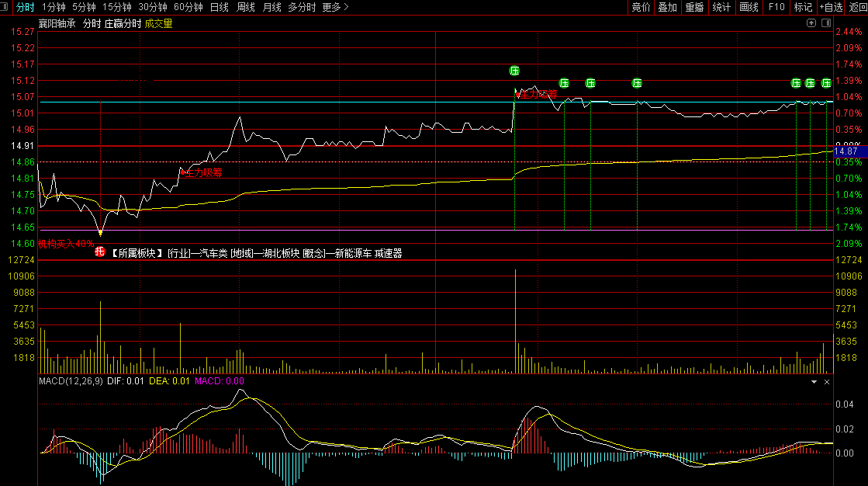The width and height of the screenshot is (868, 486).
Task: Open the 60分钟 chart tab
Action: (188, 7)
